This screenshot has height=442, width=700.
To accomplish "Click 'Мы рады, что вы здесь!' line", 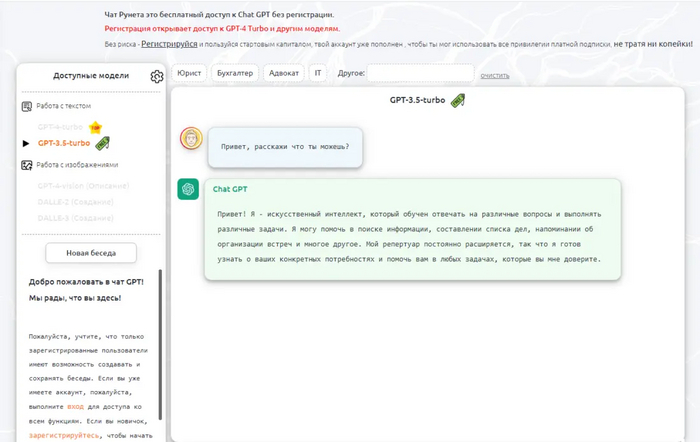I will coord(75,298).
